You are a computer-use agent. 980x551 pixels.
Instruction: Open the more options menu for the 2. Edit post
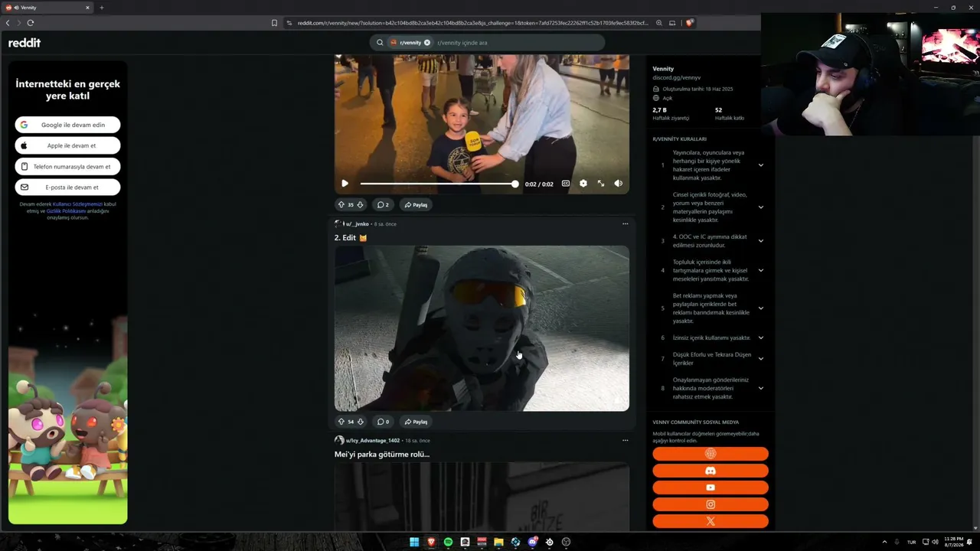coord(625,224)
